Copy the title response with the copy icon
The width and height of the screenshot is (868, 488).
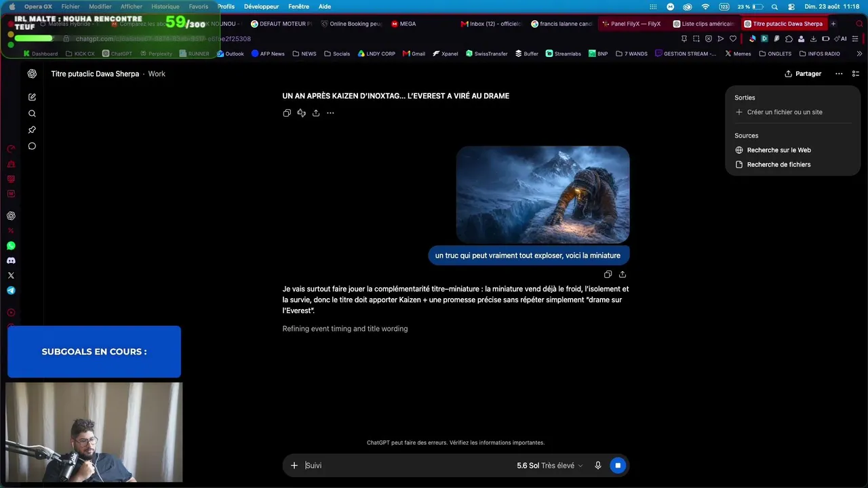click(287, 113)
